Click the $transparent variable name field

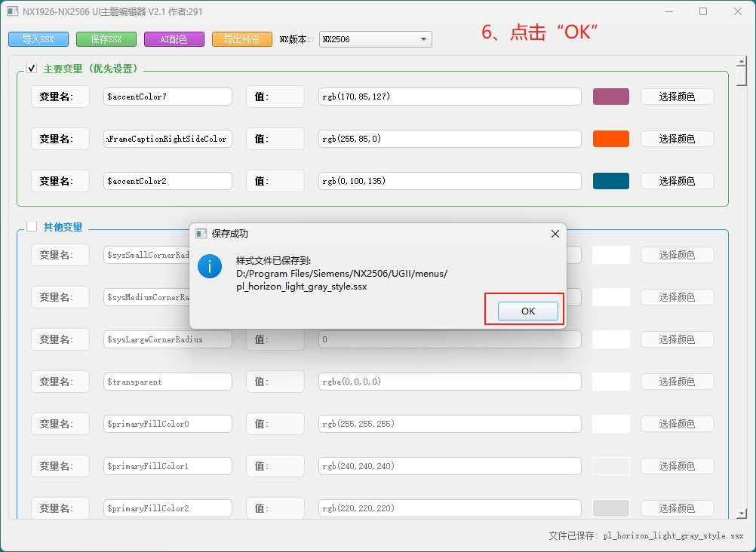click(x=167, y=382)
